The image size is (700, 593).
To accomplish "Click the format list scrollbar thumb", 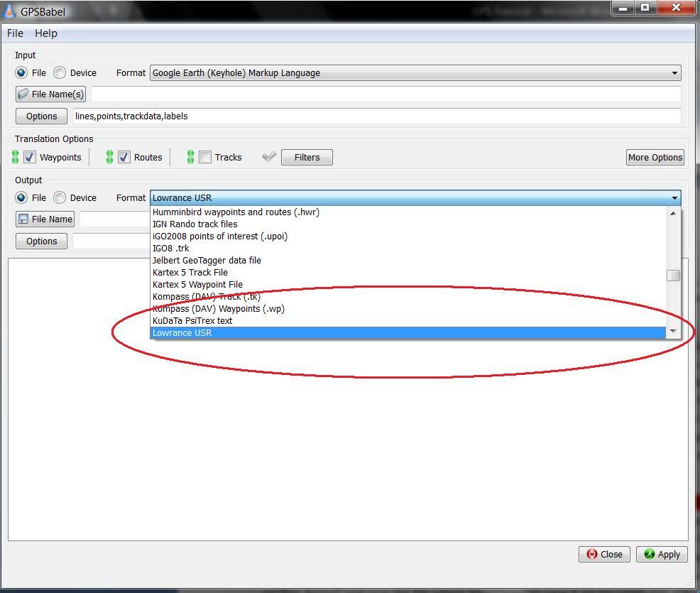I will click(x=673, y=276).
